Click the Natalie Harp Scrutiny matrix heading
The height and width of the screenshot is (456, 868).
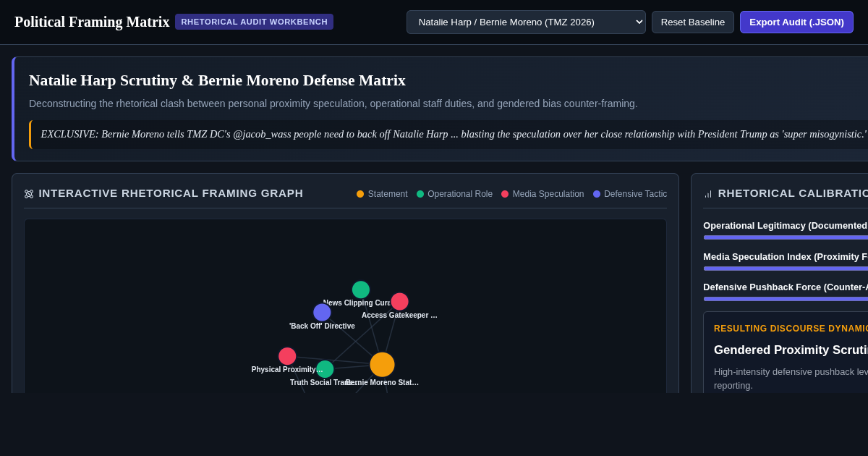(217, 80)
